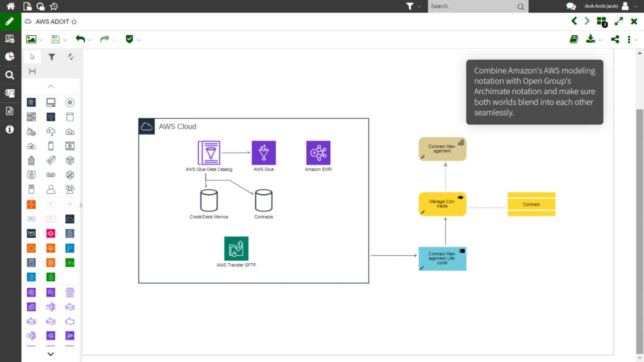Toggle fullscreen with the expand arrows
The height and width of the screenshot is (362, 644).
[x=618, y=21]
